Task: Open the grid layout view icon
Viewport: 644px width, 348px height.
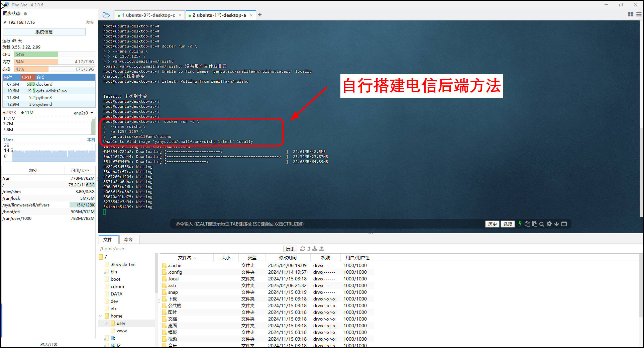Action: pyautogui.click(x=631, y=14)
